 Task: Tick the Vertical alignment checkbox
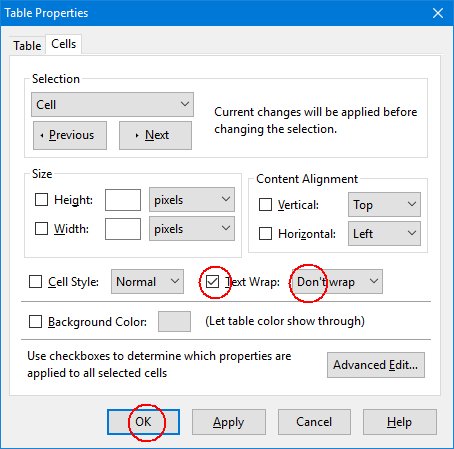point(265,205)
